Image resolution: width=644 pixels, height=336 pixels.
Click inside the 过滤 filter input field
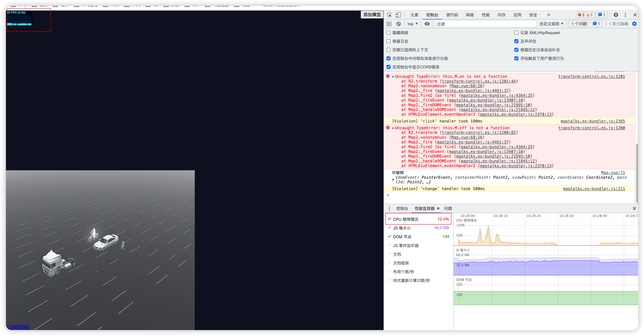485,24
